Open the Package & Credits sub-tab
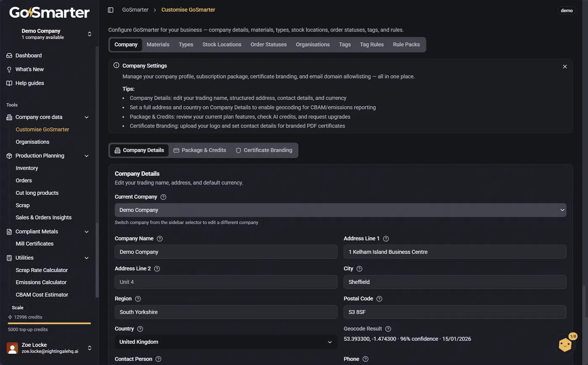 click(200, 150)
